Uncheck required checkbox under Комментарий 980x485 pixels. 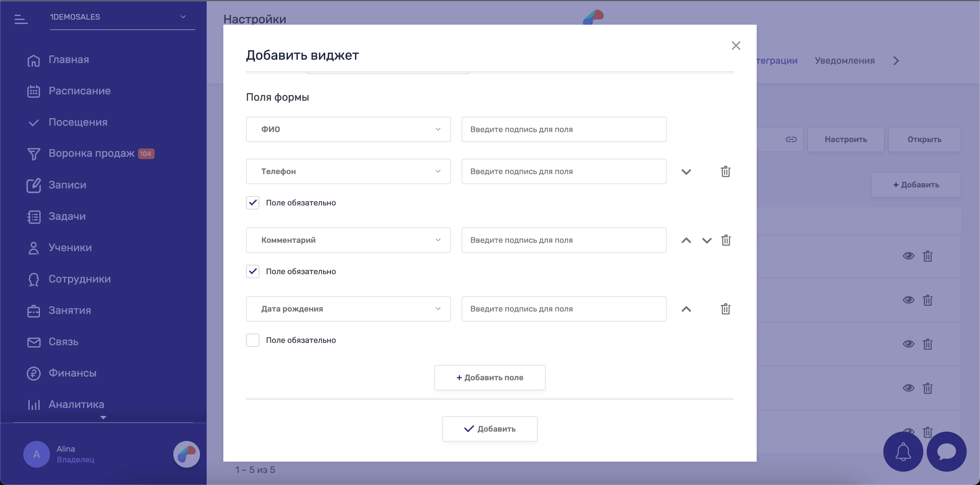(253, 272)
